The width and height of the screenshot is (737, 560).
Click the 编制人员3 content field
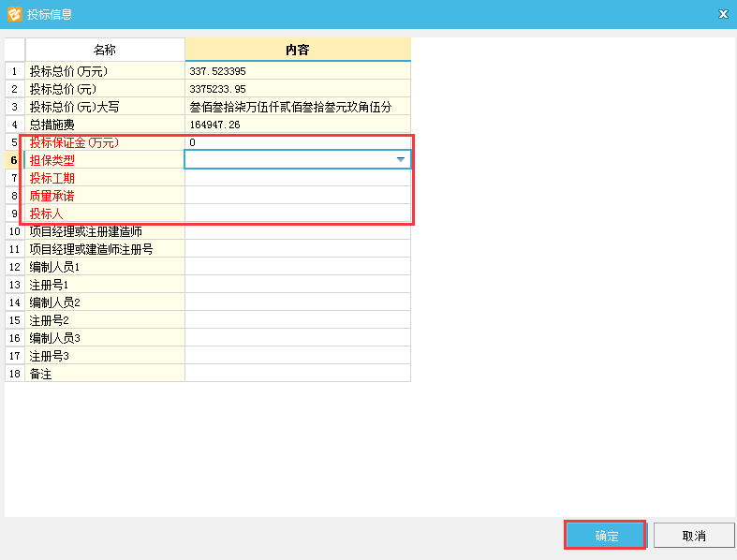pyautogui.click(x=297, y=338)
